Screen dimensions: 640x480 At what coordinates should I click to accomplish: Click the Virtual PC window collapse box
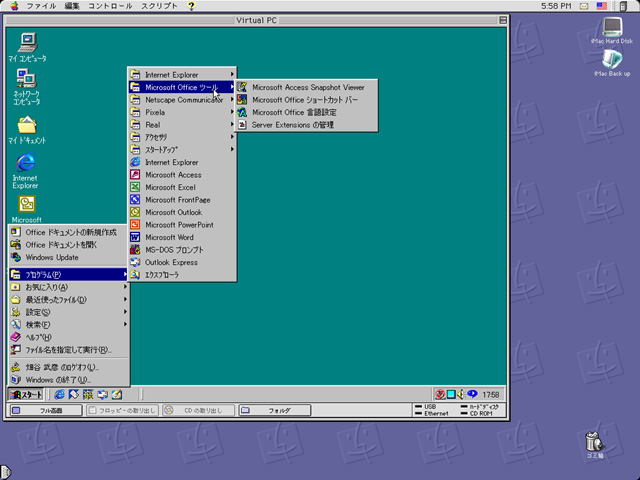[503, 20]
